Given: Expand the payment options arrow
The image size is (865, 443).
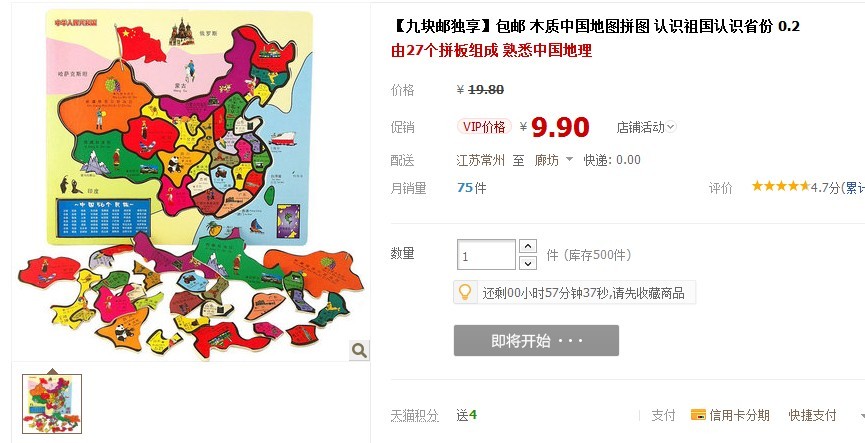Looking at the screenshot, I should coord(862,415).
